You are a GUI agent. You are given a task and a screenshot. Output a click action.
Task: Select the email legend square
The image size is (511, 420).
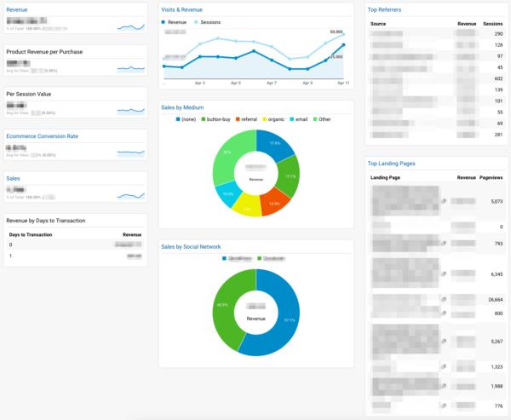click(291, 119)
